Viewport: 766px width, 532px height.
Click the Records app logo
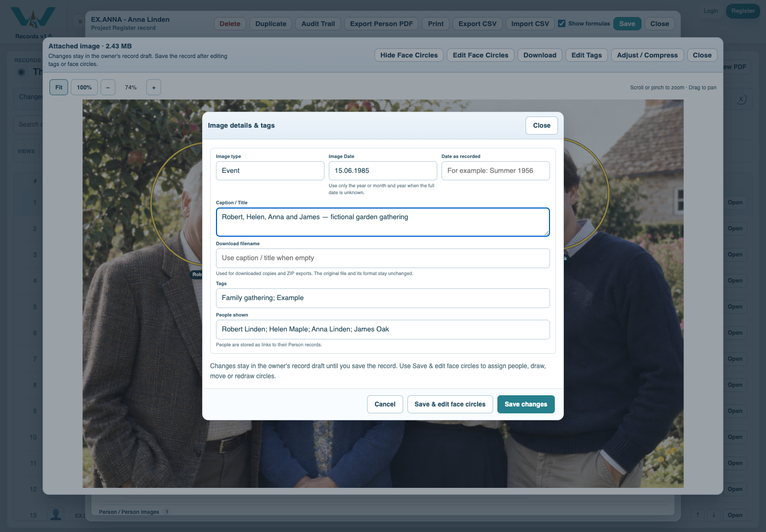tap(33, 18)
